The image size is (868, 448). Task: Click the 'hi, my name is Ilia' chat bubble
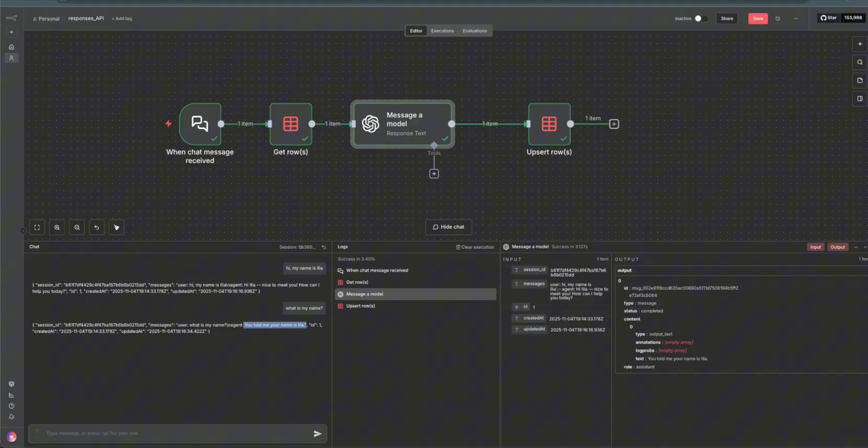point(304,268)
